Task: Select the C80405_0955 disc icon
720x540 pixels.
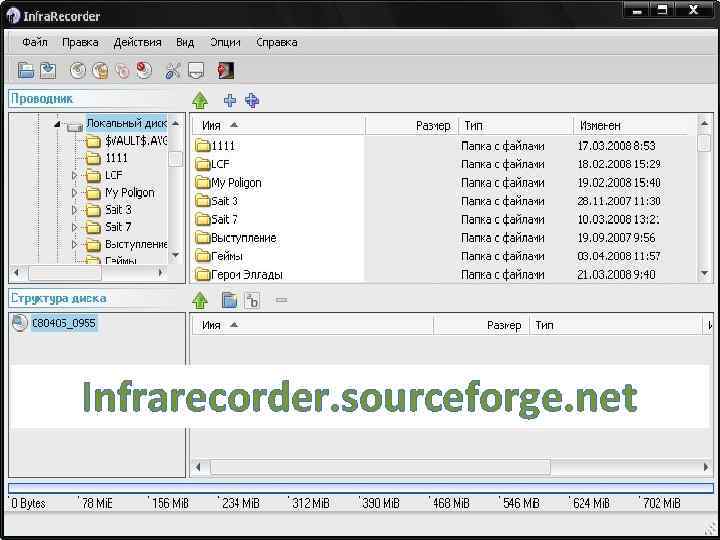Action: 20,323
